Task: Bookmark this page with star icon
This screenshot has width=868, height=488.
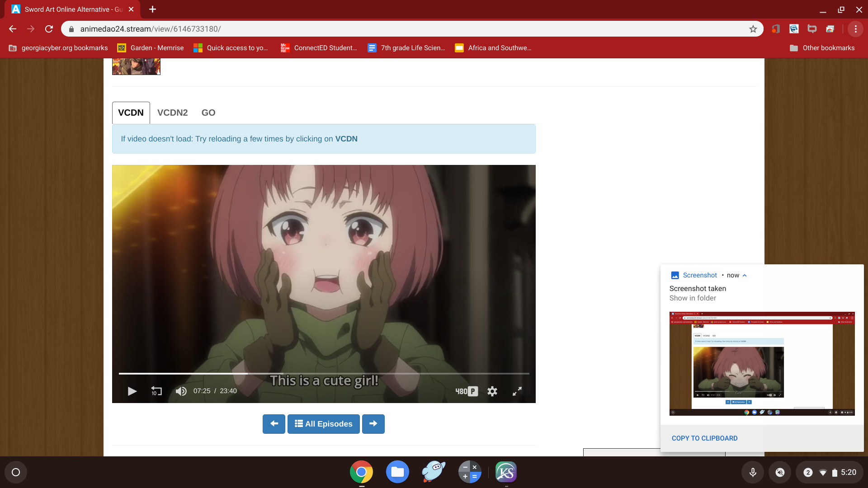Action: 753,29
